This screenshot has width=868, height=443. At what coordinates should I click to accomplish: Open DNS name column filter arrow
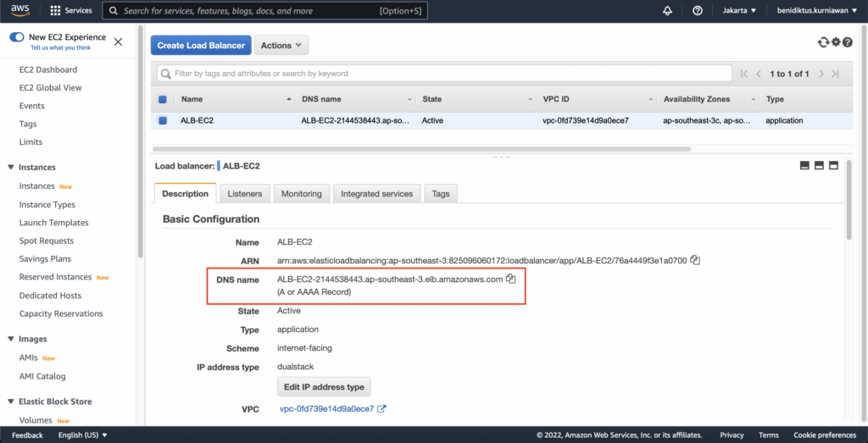(409, 100)
